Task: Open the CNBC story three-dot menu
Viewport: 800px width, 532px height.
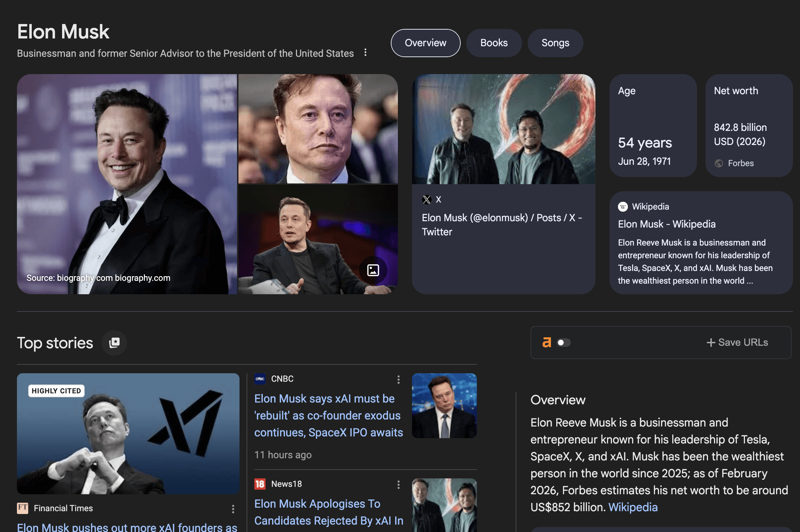Action: 399,380
